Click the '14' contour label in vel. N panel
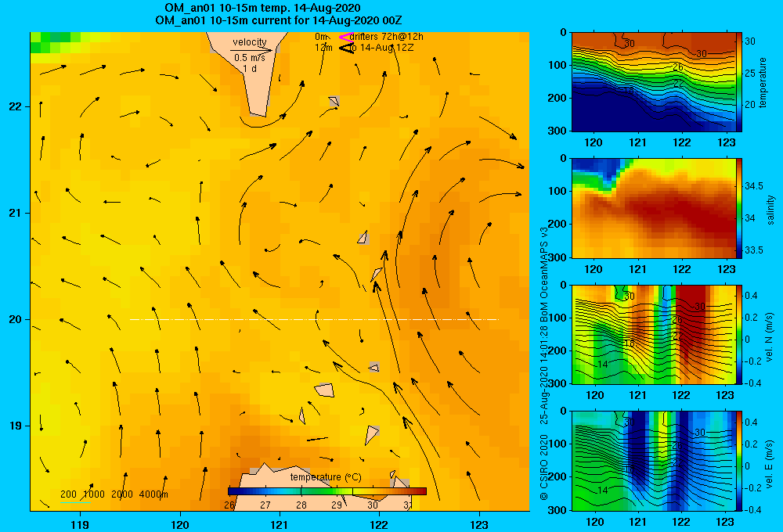783x532 pixels. point(603,365)
